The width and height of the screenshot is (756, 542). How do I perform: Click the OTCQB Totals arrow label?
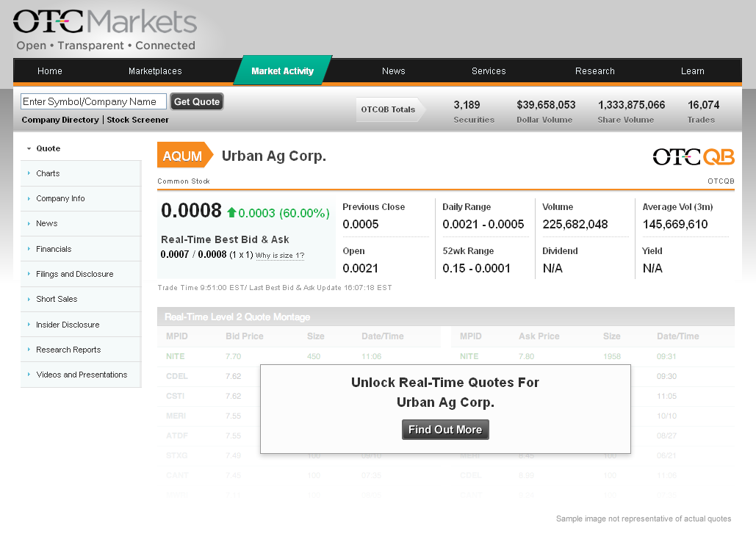point(391,109)
